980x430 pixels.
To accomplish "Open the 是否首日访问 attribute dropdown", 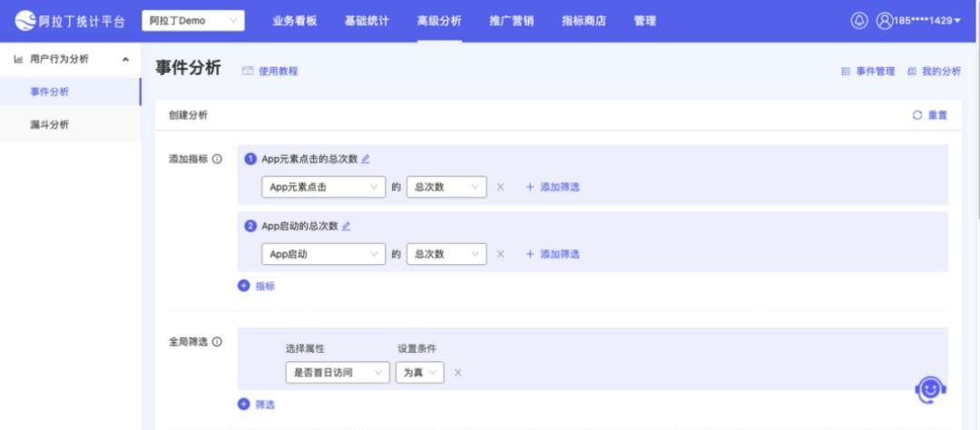I will pos(338,373).
